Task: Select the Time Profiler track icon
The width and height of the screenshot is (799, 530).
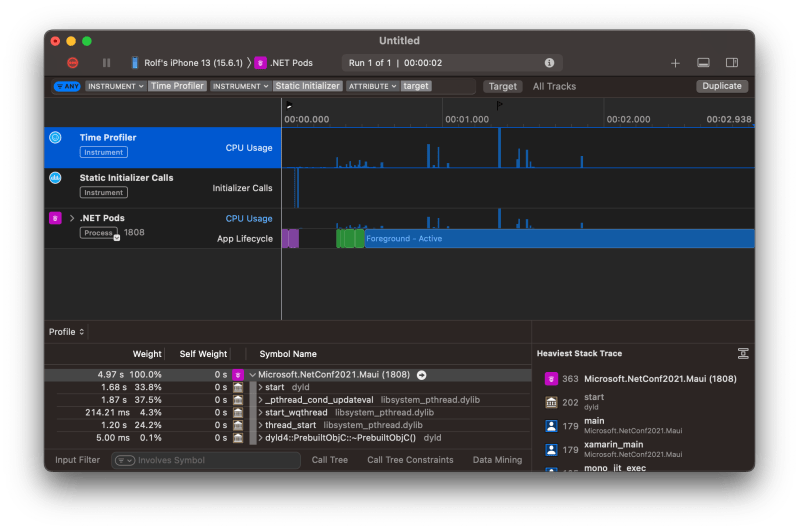Action: [x=56, y=138]
